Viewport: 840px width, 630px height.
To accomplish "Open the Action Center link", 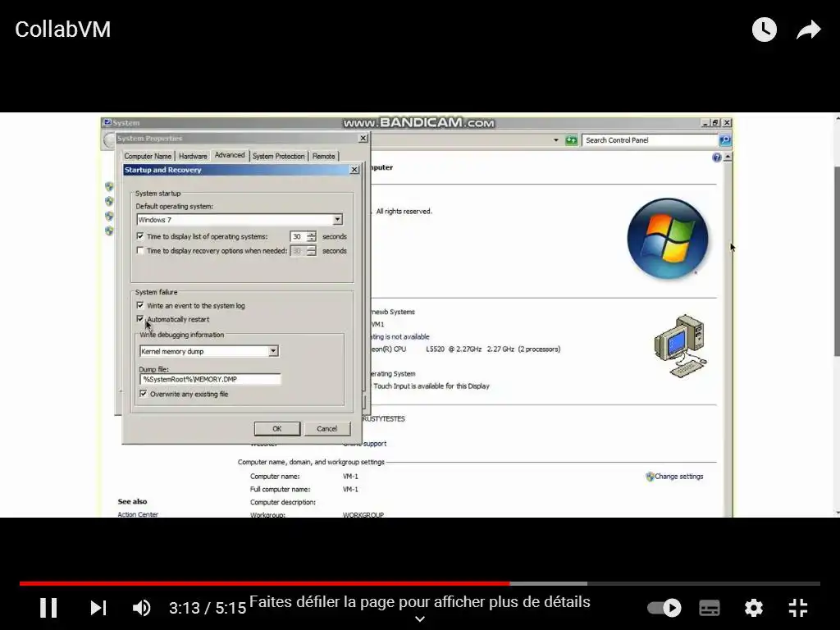I will pos(138,514).
